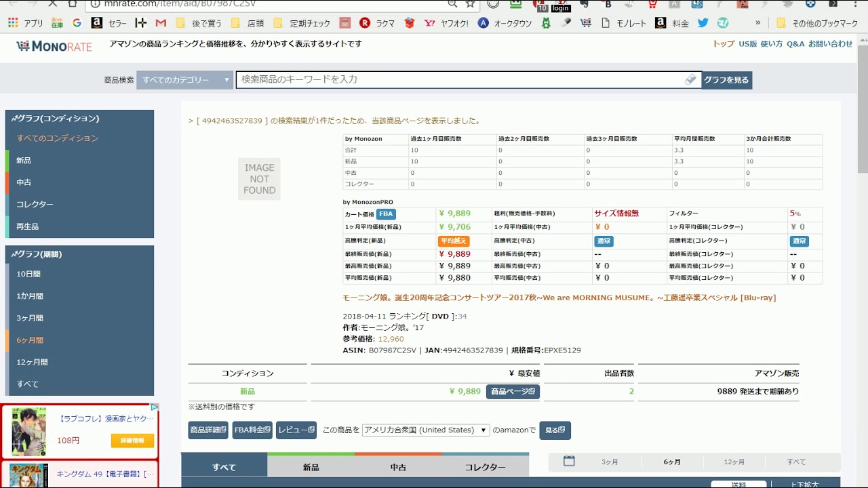Click the shopping cart bookmark icon

click(586, 23)
